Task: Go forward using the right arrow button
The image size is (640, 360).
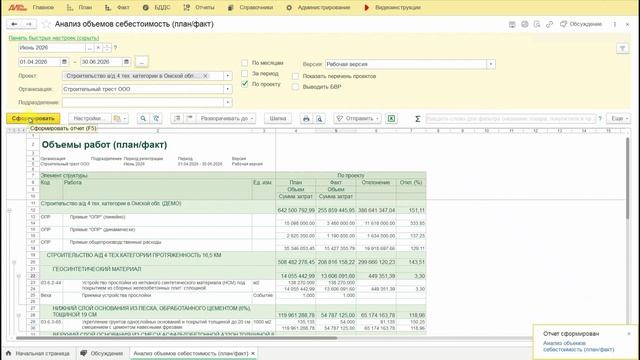Action: click(x=29, y=24)
